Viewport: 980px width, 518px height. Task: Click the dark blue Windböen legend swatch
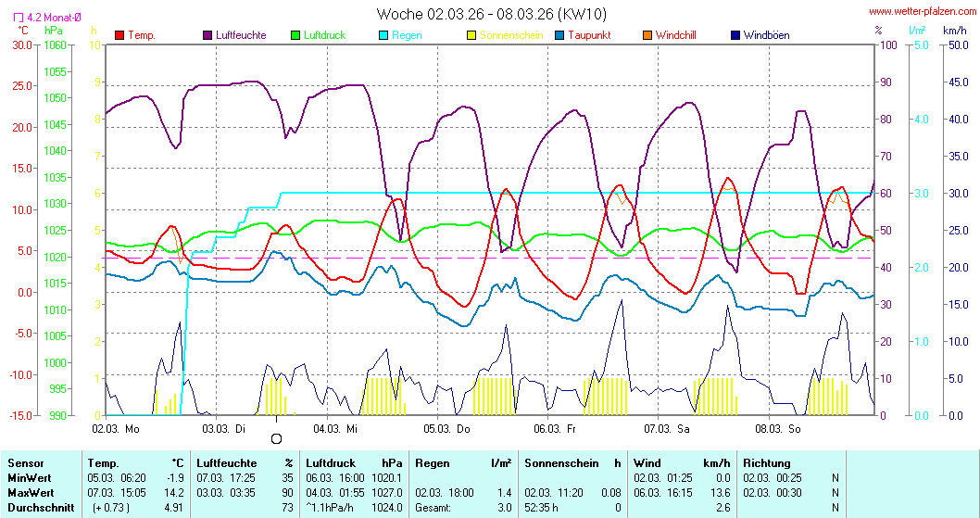click(735, 35)
